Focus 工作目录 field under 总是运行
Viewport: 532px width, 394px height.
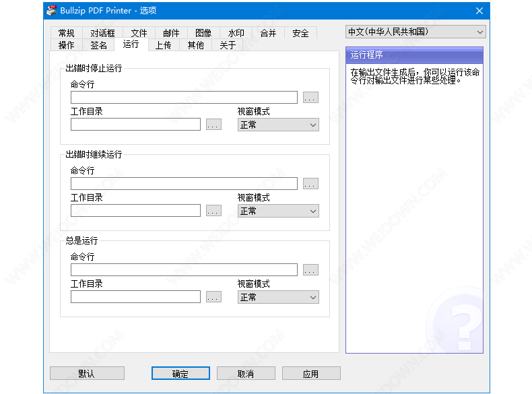pyautogui.click(x=135, y=297)
